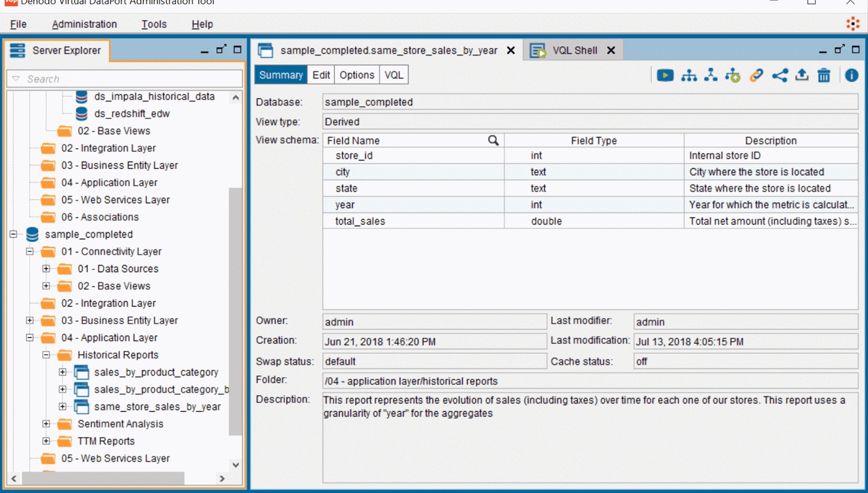The width and height of the screenshot is (868, 493).
Task: Click the ds_impala_historical_data database icon
Action: (81, 97)
